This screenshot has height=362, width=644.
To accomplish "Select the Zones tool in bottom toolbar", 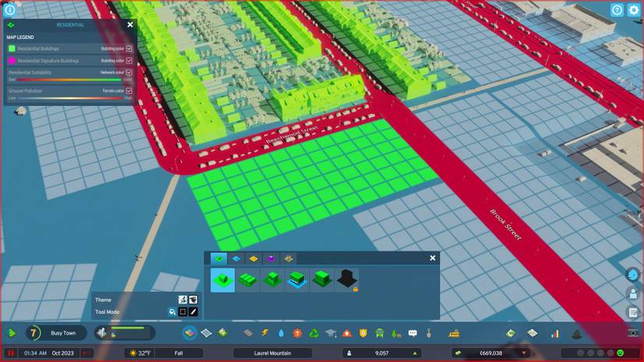I will [190, 333].
